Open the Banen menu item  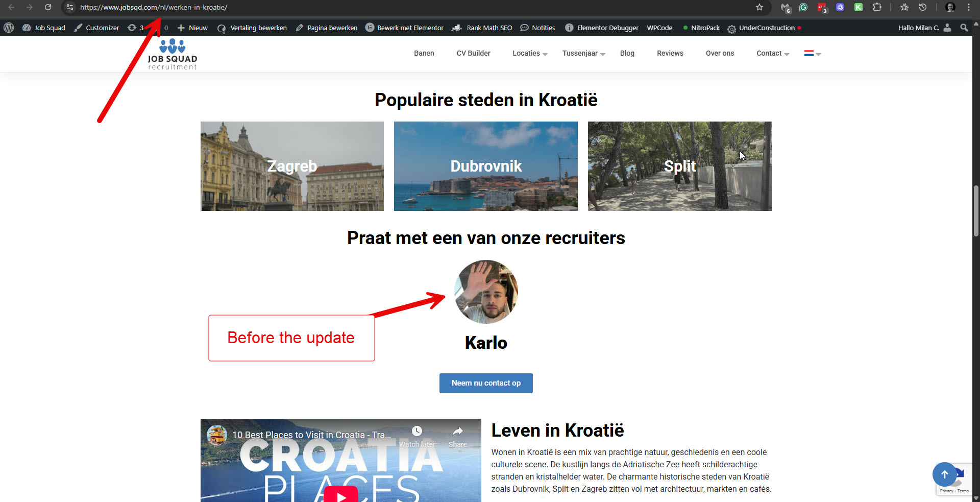pos(424,53)
